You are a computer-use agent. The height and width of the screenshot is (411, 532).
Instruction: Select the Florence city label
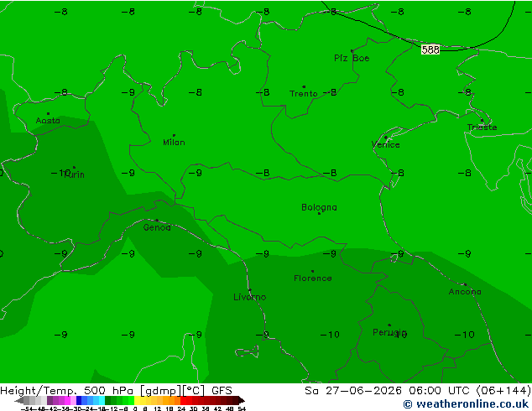click(312, 278)
